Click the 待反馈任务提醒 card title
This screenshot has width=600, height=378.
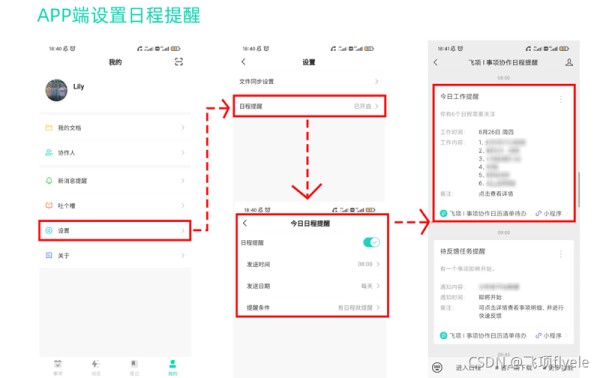[x=463, y=251]
